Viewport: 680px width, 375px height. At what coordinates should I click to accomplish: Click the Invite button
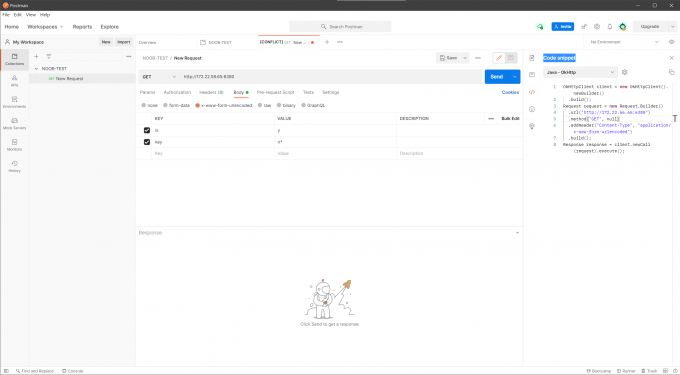(562, 26)
